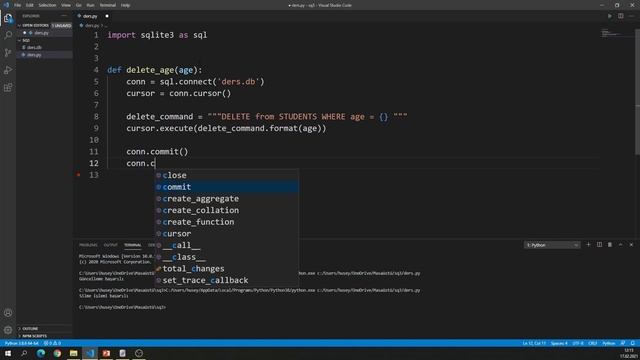Open the terminal selector dropdown '1: Python'

tap(552, 245)
